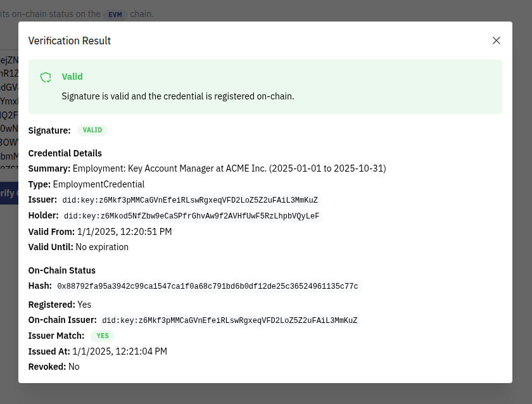The width and height of the screenshot is (532, 404).
Task: Click the Verify button behind the modal
Action: point(8,193)
